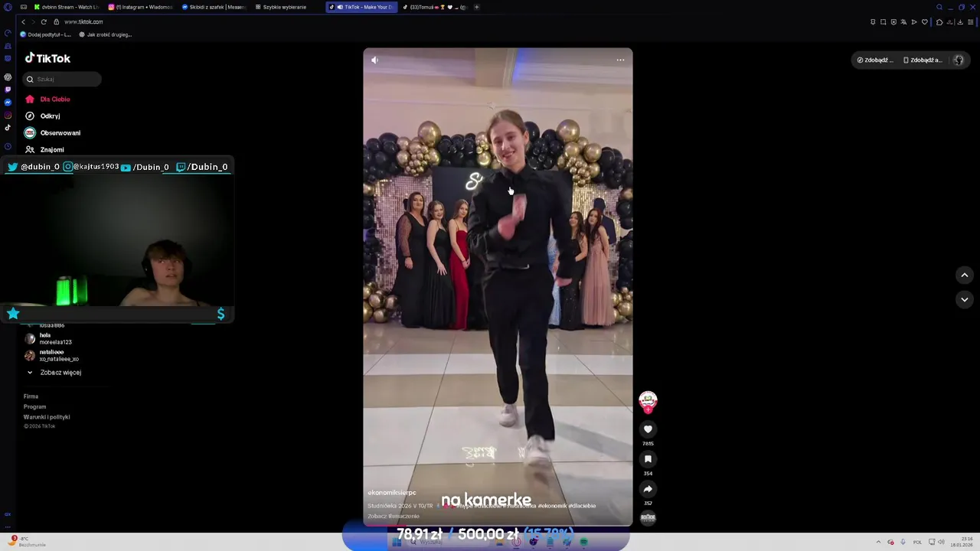Open the second Zdobądź app button
Image resolution: width=980 pixels, height=551 pixels.
(x=923, y=60)
